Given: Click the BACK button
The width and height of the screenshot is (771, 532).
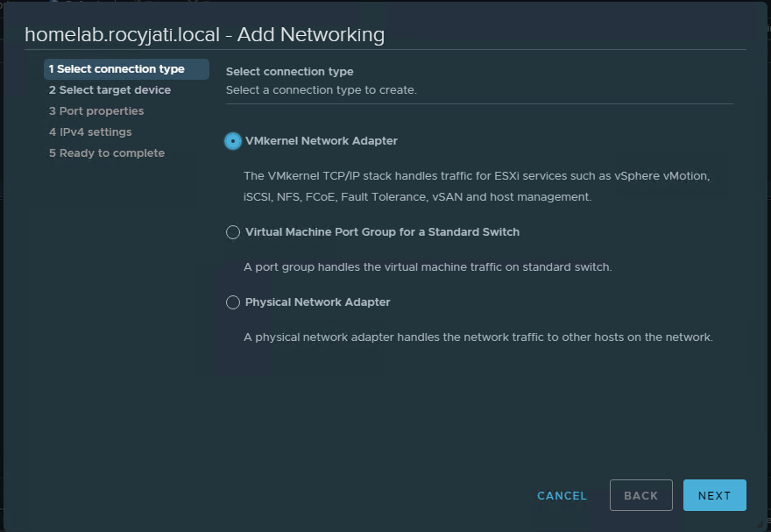Looking at the screenshot, I should 641,495.
